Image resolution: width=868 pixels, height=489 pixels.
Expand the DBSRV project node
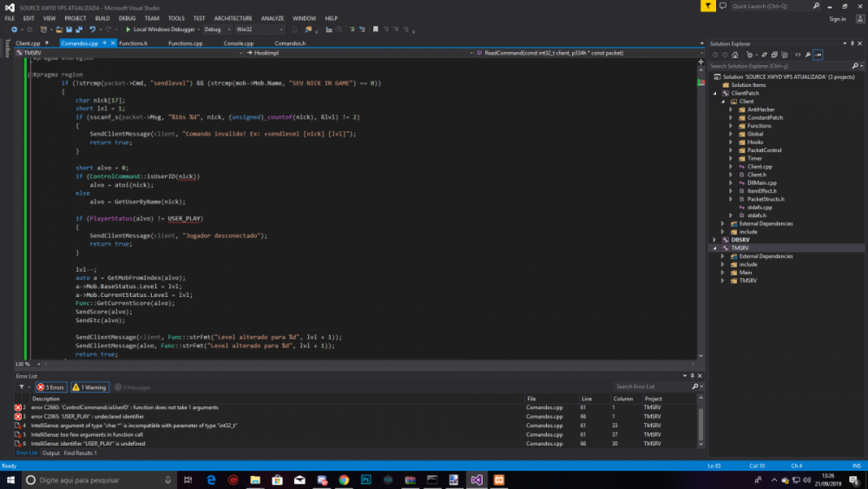(714, 239)
